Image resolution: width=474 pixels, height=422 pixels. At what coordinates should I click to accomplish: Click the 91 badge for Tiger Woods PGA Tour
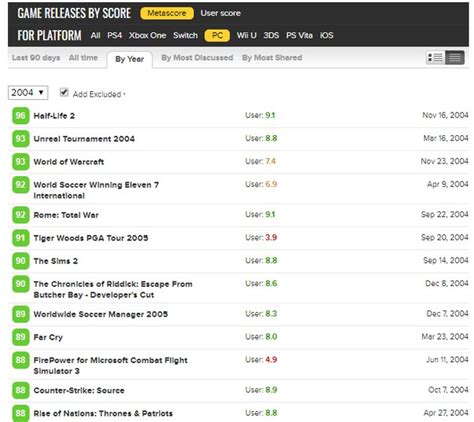[20, 238]
